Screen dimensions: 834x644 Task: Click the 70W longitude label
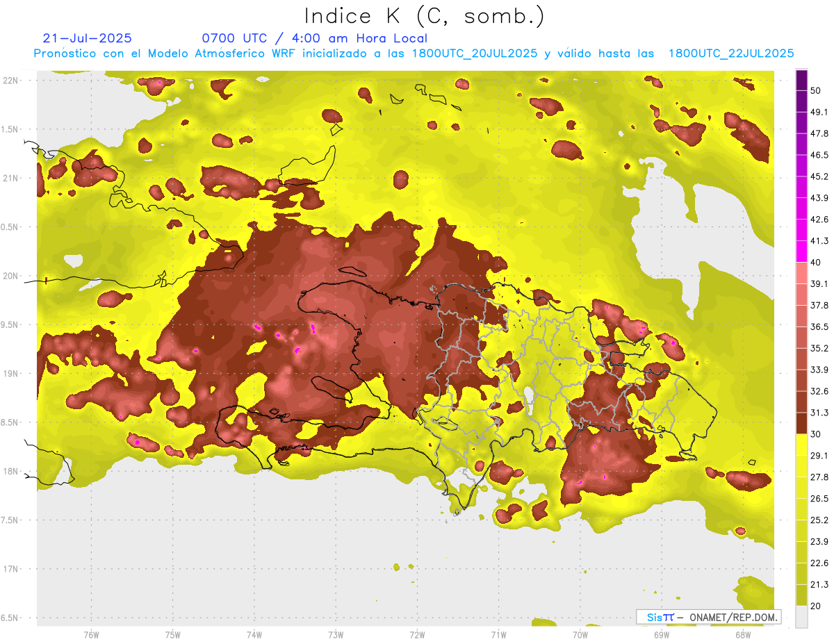580,634
